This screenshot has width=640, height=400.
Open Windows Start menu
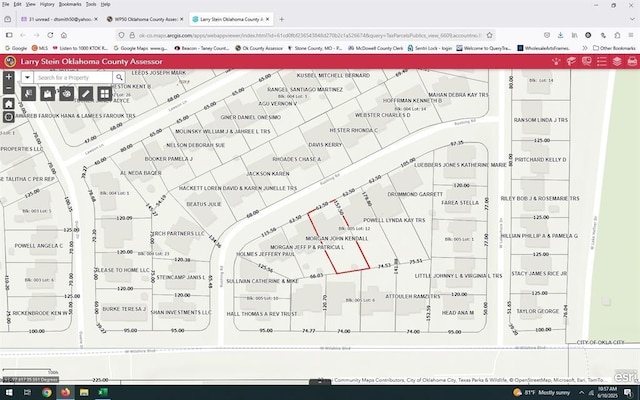[9, 393]
